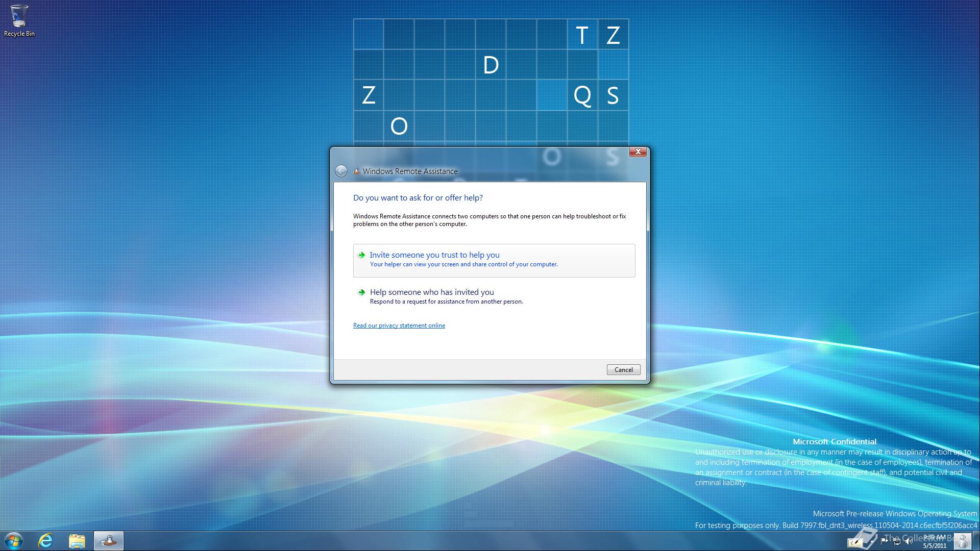Open the volume speaker tray icon
Screen dimensions: 980x551
[909, 541]
